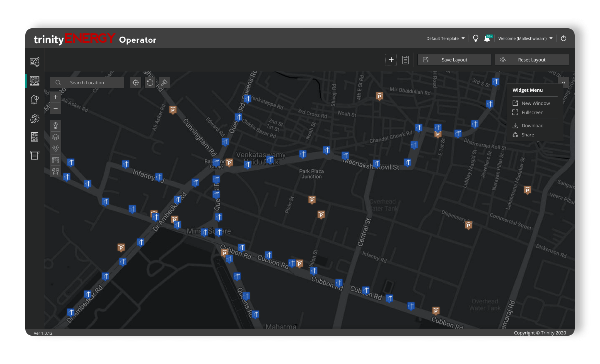600x364 pixels.
Task: Collapse the Widget Menu with double-arrow
Action: (563, 83)
